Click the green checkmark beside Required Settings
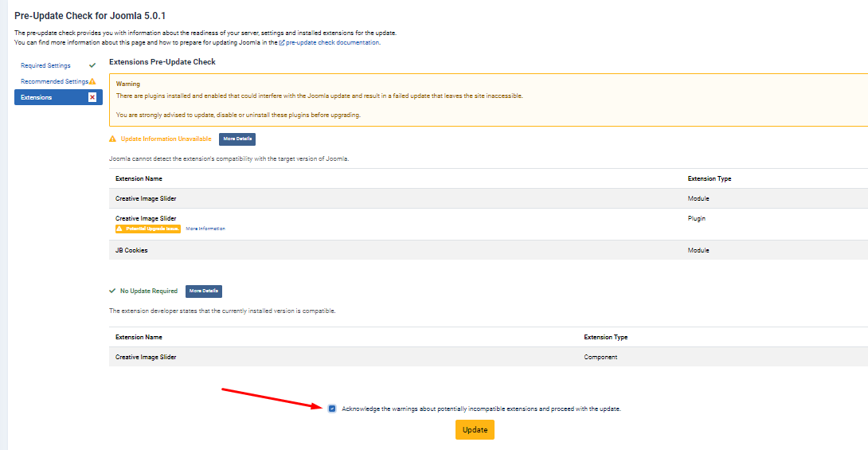 (x=92, y=65)
